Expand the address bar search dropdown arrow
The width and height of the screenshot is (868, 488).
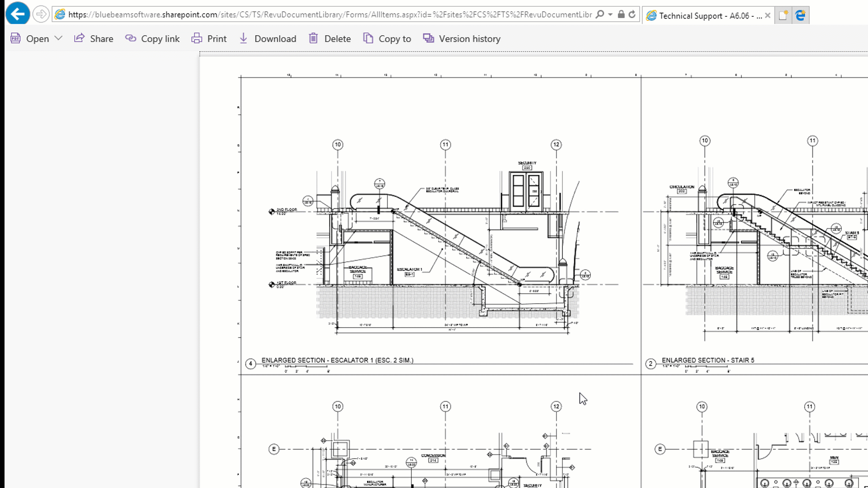point(610,14)
